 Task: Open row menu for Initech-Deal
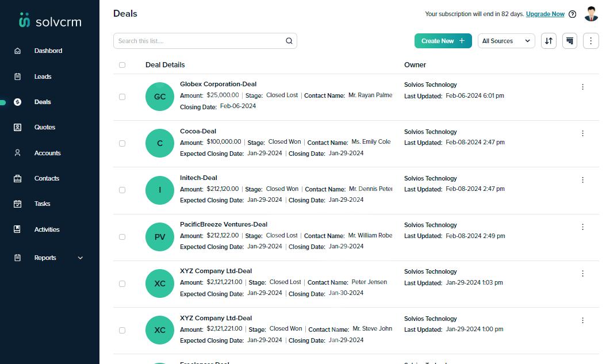(x=583, y=180)
